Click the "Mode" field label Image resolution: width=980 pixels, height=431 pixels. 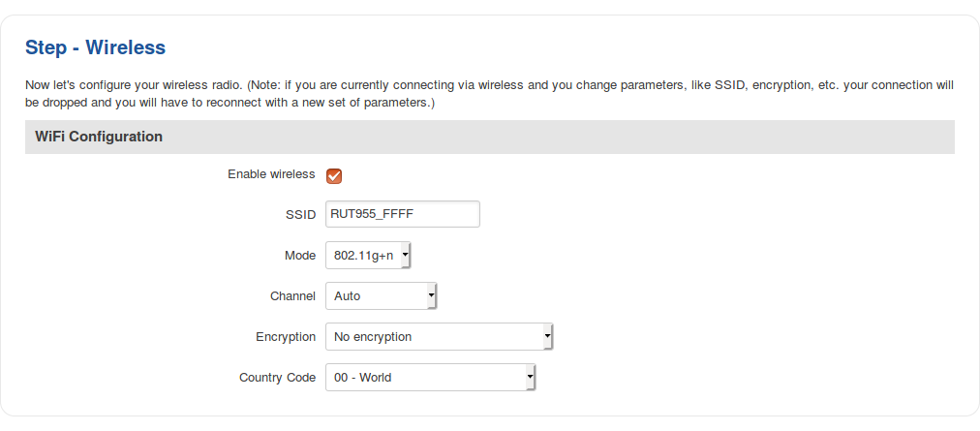click(299, 256)
